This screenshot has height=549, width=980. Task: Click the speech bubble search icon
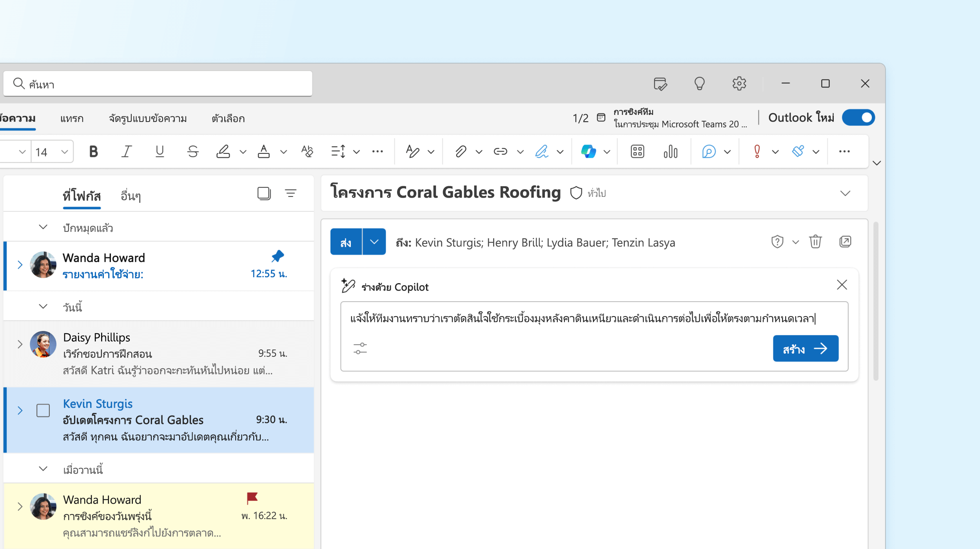coord(709,151)
